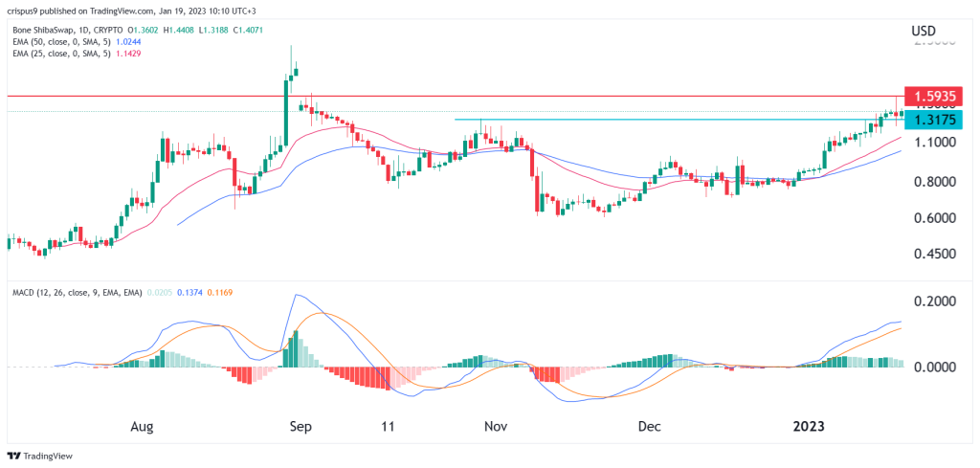Click the Sep label on time axis
The height and width of the screenshot is (468, 980).
tap(301, 428)
